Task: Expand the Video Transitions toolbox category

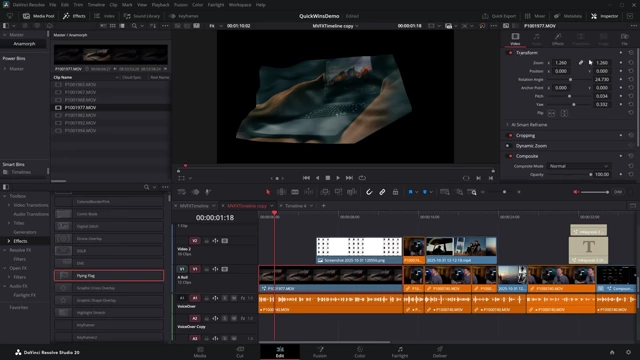Action: pos(9,205)
